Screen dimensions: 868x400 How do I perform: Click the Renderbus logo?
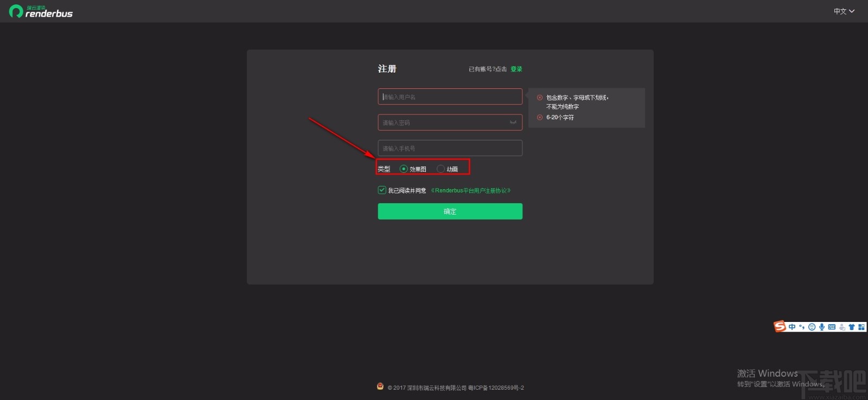[41, 11]
